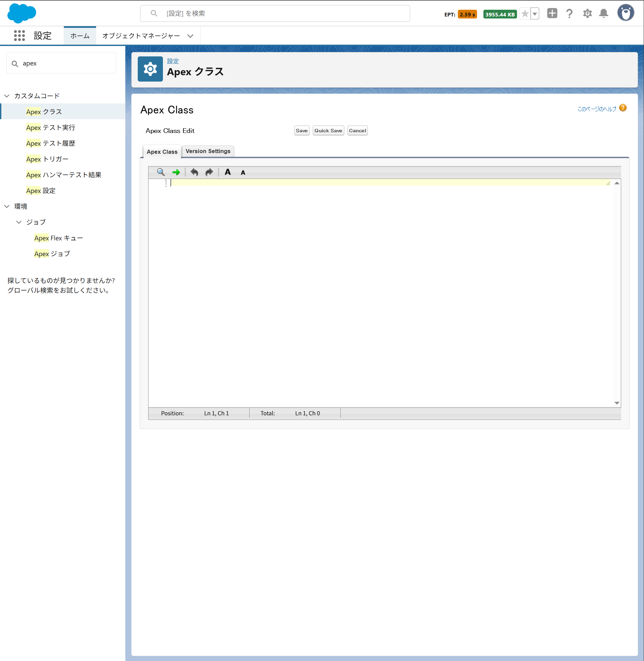Screen dimensions: 644x661
Task: Open the setup gear menu
Action: (588, 13)
